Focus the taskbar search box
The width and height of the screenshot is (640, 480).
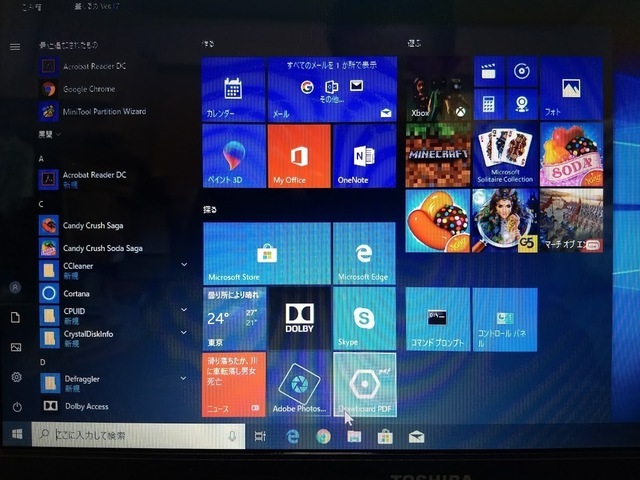click(x=138, y=436)
